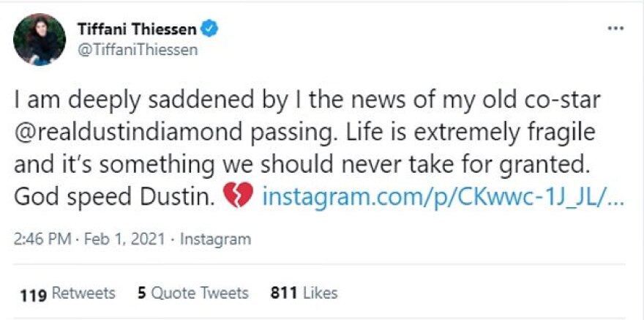Screen dimensions: 644x320
Task: Open the Tiffani Thiessen display name
Action: tap(137, 29)
